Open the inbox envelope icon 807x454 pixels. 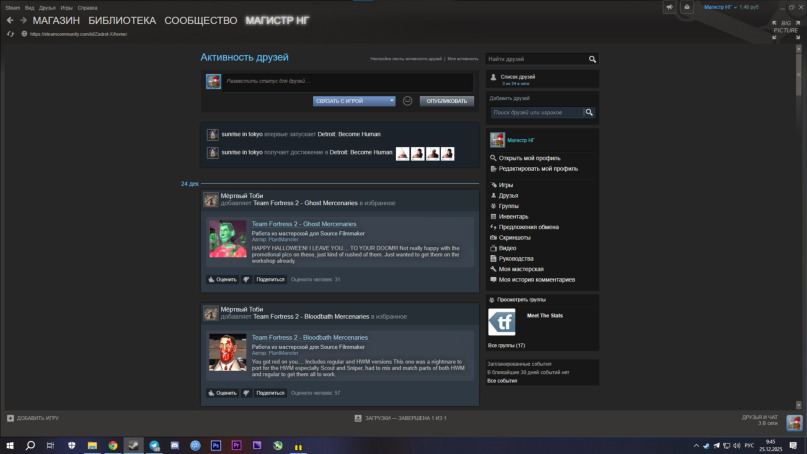click(687, 7)
